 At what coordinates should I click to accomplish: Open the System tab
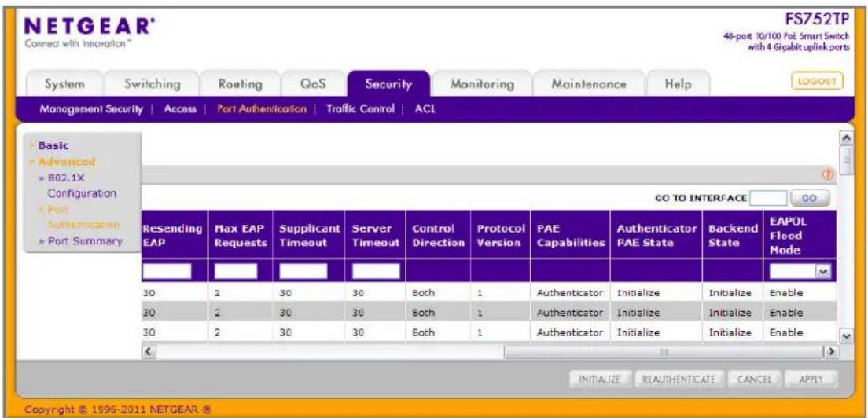(64, 84)
